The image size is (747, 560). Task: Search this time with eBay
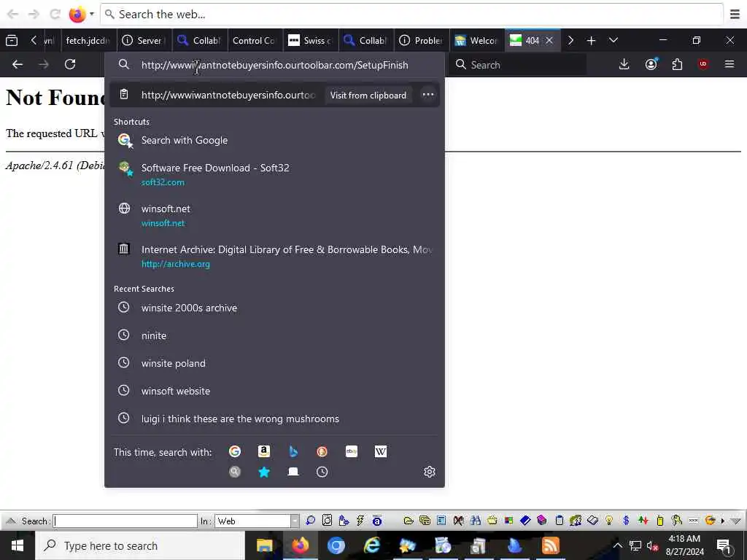pos(351,451)
